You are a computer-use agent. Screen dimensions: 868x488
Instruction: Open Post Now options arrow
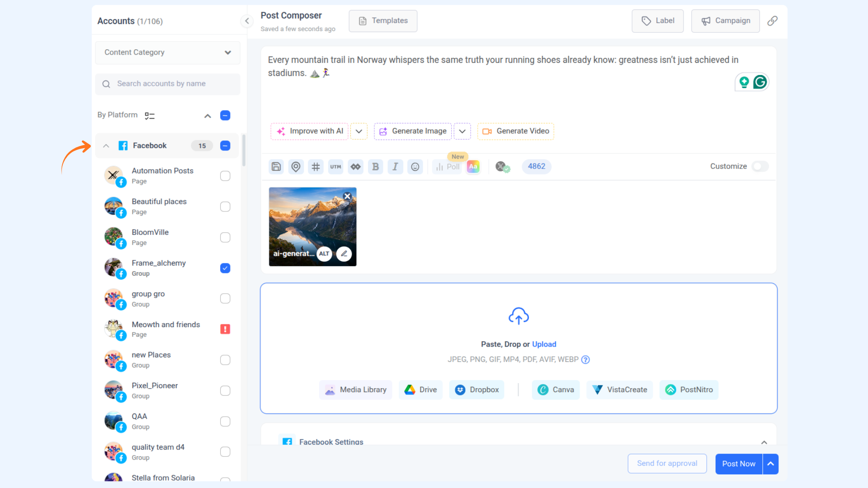pyautogui.click(x=771, y=464)
